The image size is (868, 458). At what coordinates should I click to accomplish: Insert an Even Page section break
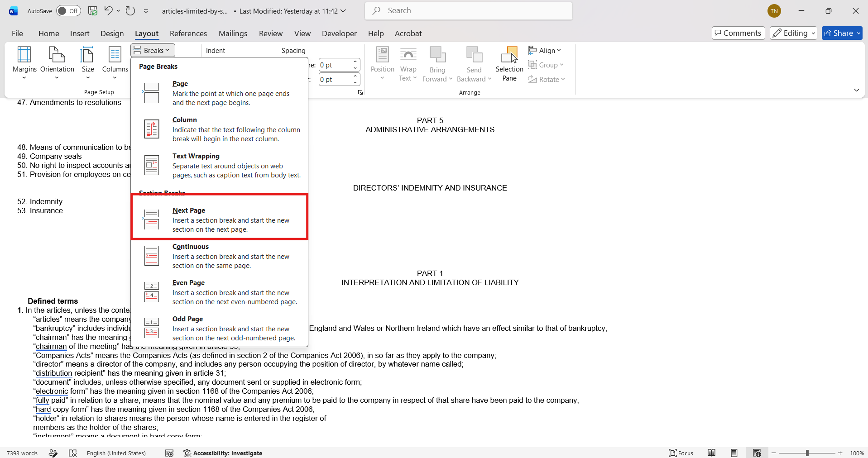coord(220,292)
